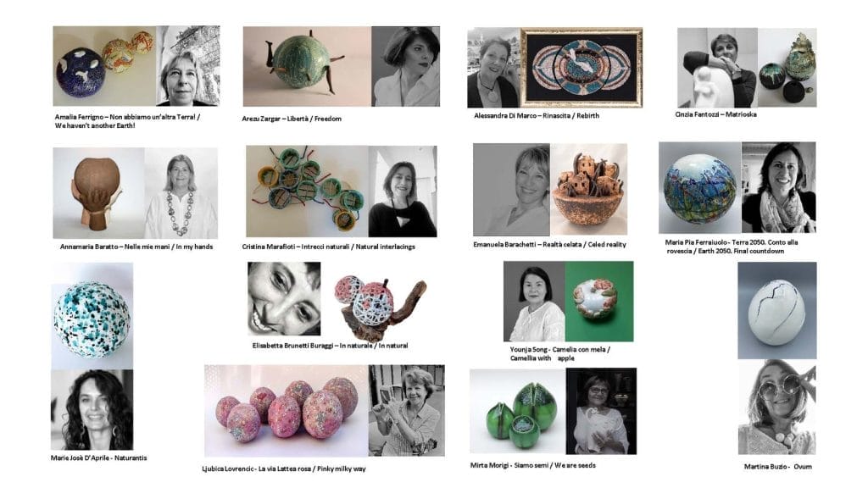Open the smiling close-up portrait of Elisabetta
This screenshot has width=868, height=488.
click(284, 299)
